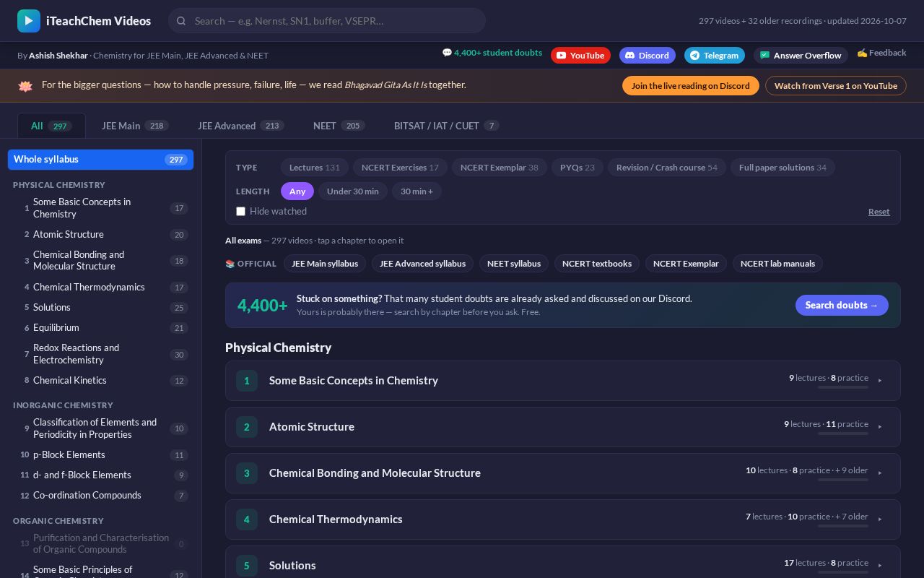Click the iTeachChem play logo icon

click(29, 21)
